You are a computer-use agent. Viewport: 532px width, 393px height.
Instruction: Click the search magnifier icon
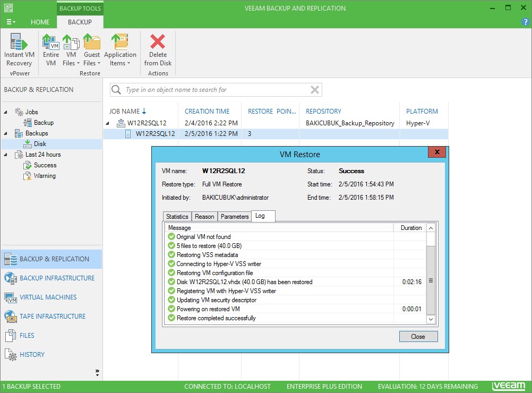click(116, 90)
